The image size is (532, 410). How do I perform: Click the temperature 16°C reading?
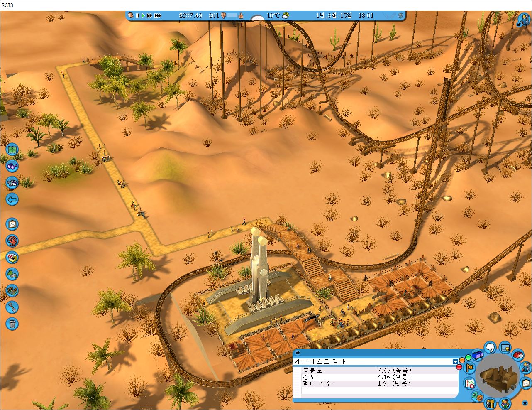tap(273, 15)
